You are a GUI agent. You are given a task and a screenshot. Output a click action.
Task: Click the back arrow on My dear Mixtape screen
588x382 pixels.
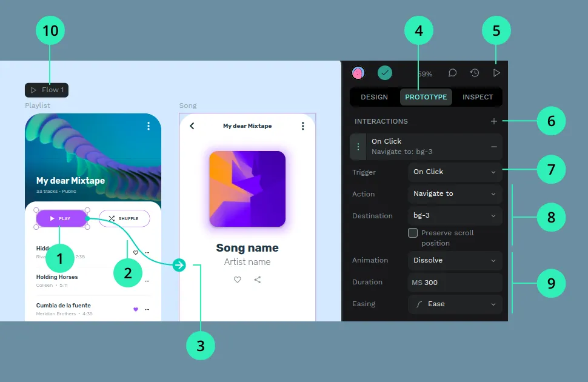tap(192, 126)
